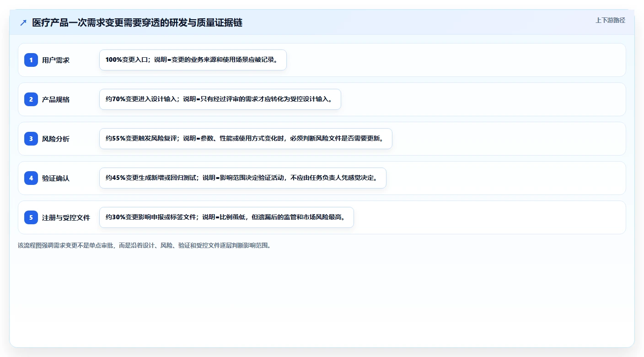The image size is (644, 357).
Task: Select the 风险分析 step label
Action: coord(56,139)
